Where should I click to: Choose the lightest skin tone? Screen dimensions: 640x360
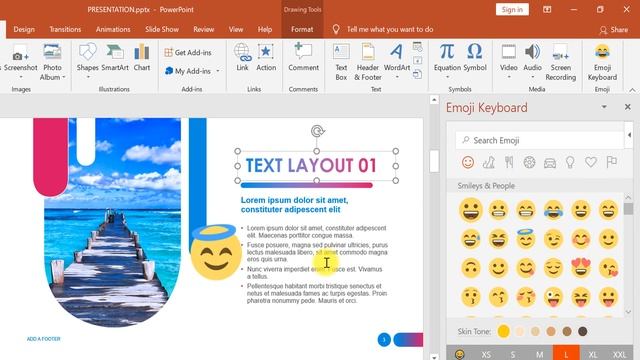coord(520,331)
